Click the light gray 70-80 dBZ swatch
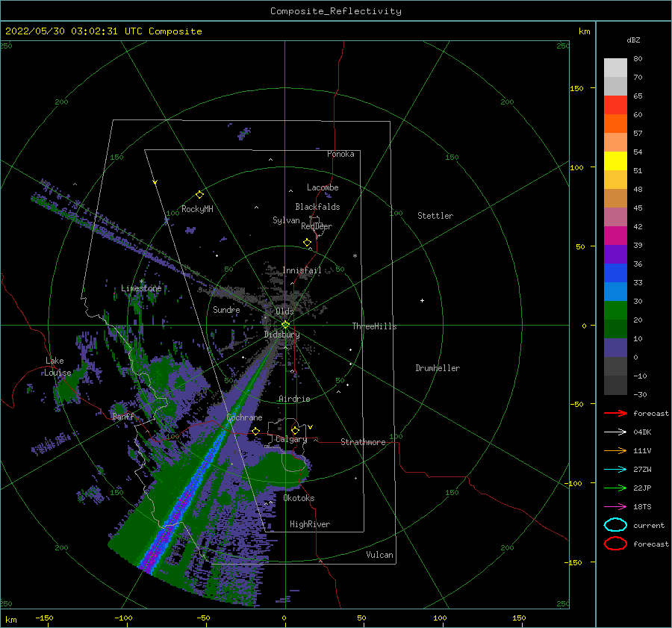 (x=615, y=67)
